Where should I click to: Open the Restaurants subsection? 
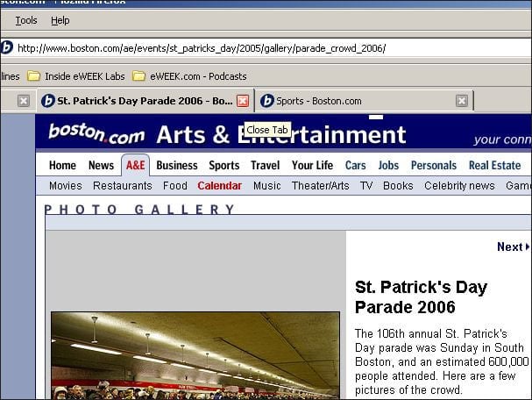(123, 186)
